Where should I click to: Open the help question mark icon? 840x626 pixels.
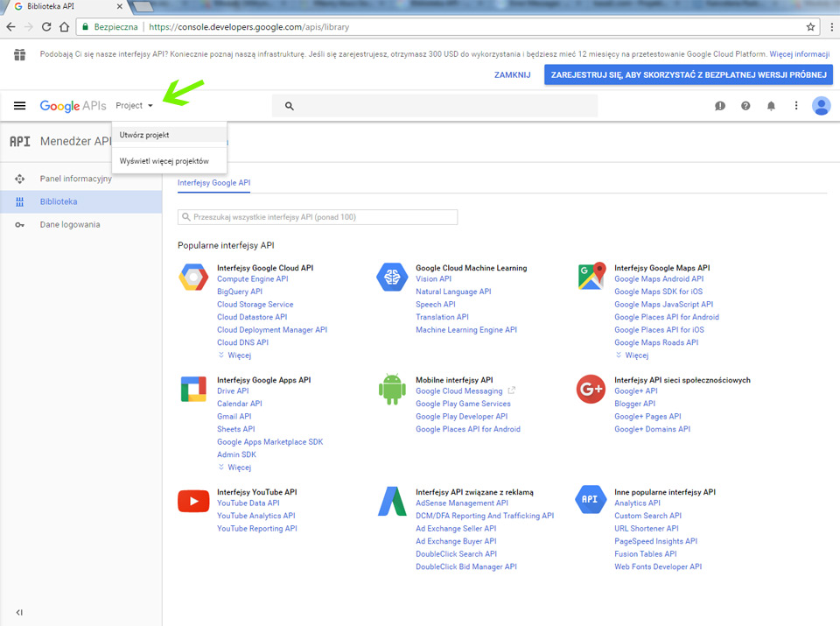point(745,106)
